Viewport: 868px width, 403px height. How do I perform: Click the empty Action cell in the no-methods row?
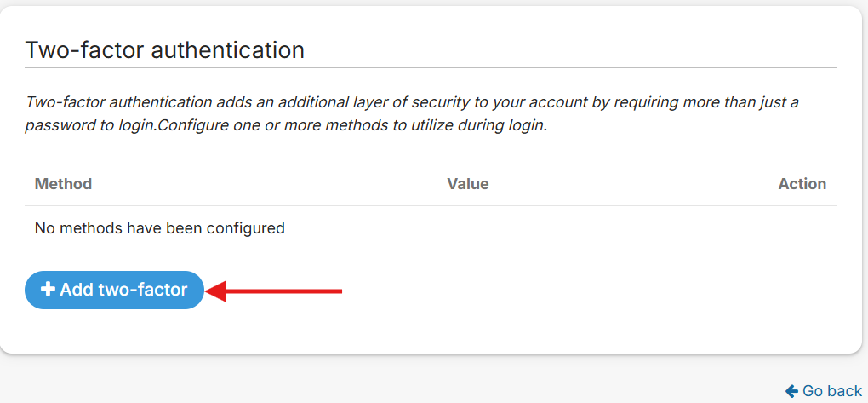pyautogui.click(x=802, y=228)
